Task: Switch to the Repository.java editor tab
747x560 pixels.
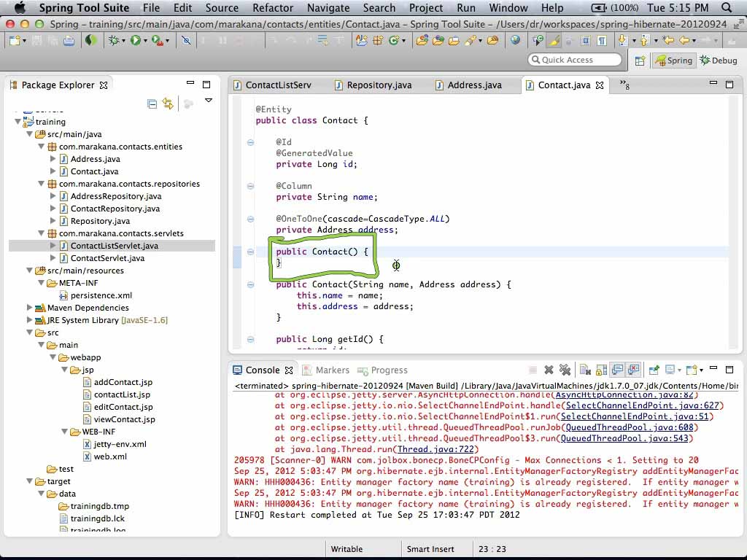Action: 374,85
